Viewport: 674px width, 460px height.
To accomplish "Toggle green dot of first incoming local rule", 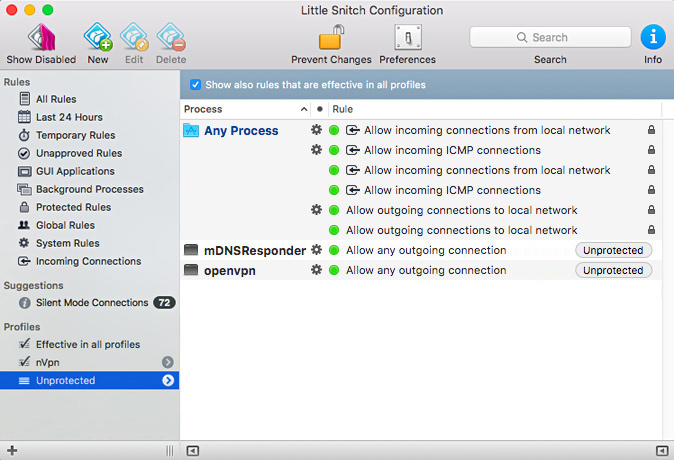I will pos(334,130).
